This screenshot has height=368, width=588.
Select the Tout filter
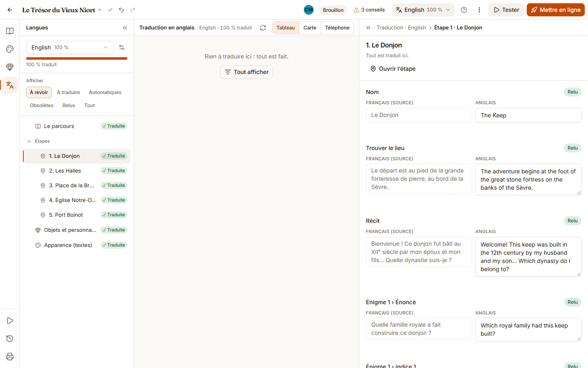click(x=89, y=105)
